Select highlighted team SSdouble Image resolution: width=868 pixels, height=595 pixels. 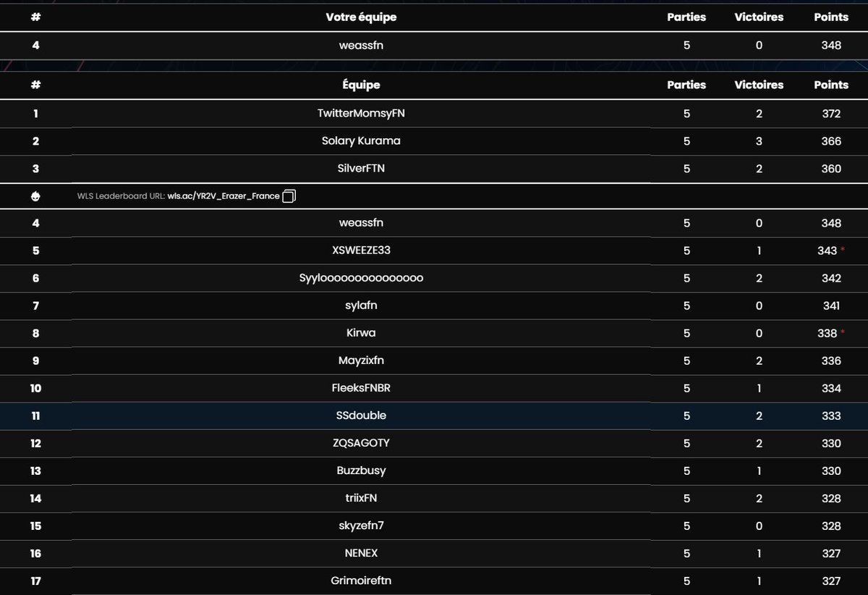(x=361, y=415)
